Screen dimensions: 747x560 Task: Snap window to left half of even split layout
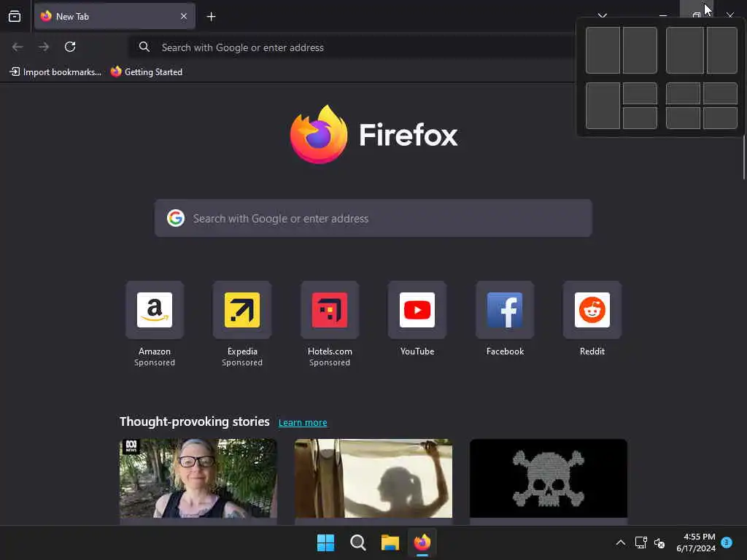pyautogui.click(x=603, y=50)
